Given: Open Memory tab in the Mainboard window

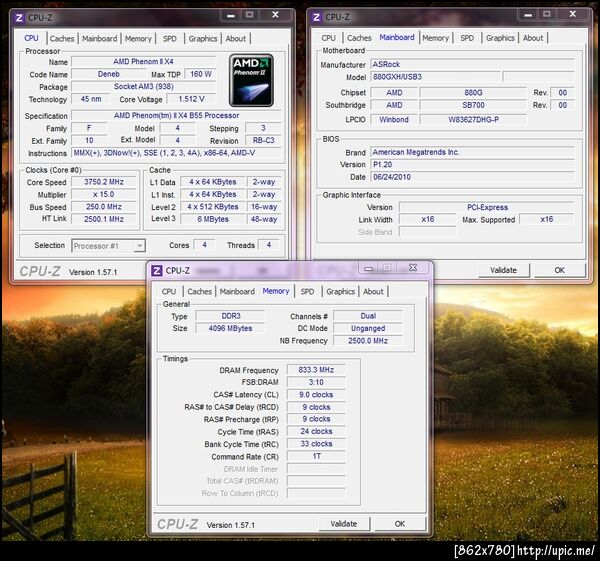Looking at the screenshot, I should coord(435,38).
